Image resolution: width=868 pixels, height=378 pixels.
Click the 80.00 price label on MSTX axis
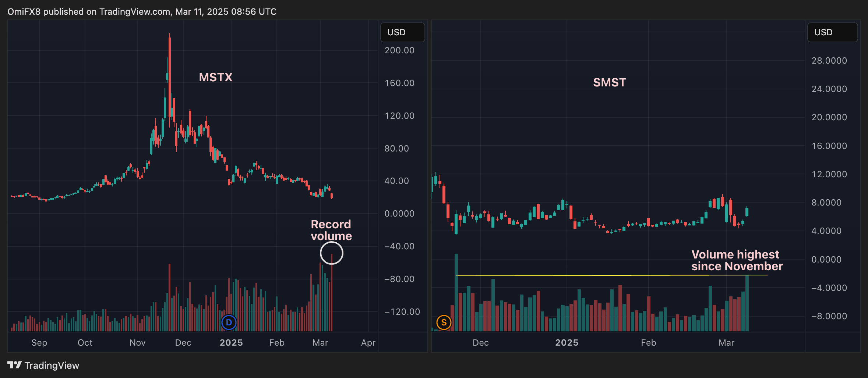pyautogui.click(x=397, y=149)
